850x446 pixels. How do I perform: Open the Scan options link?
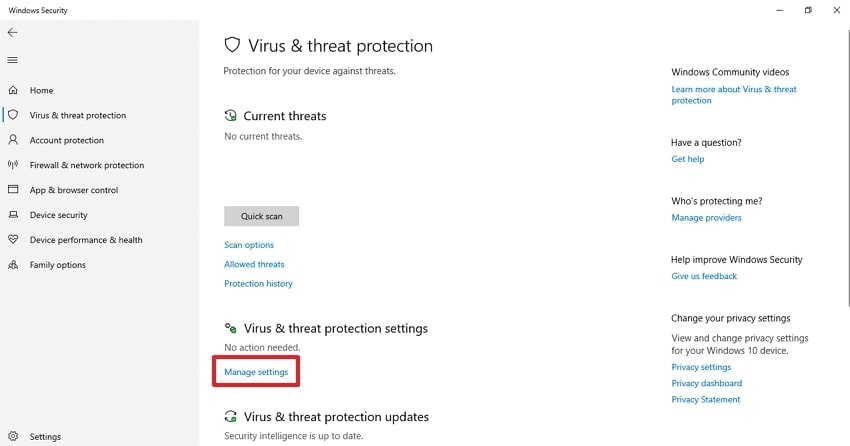pyautogui.click(x=249, y=245)
